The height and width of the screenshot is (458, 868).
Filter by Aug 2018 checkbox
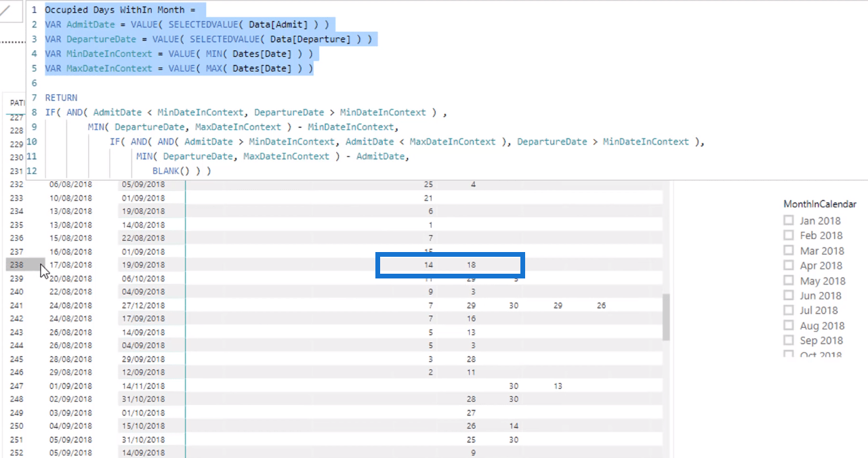click(788, 326)
